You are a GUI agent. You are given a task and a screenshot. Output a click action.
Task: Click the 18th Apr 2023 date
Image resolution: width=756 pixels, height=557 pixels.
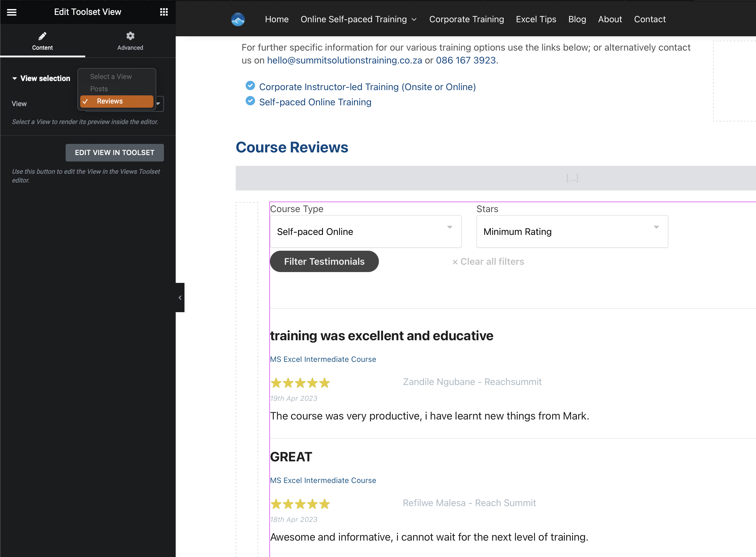(x=294, y=520)
